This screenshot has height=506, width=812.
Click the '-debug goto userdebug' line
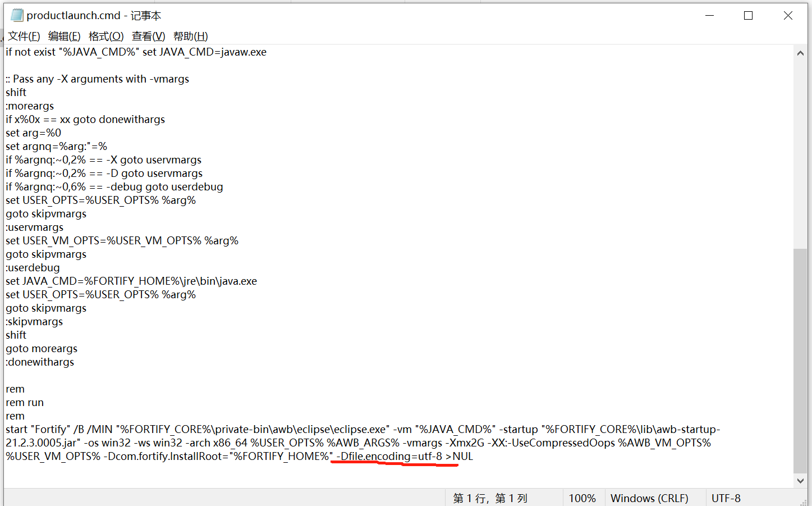coord(114,187)
